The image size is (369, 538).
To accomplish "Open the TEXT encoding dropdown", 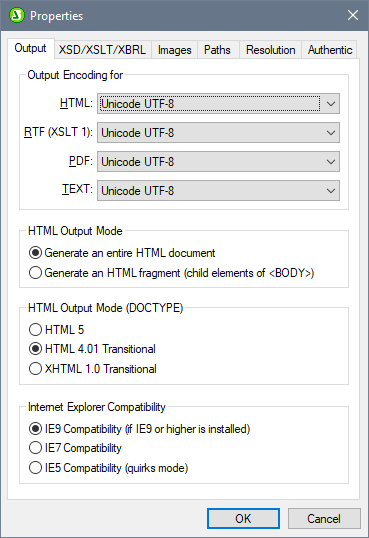I will pyautogui.click(x=218, y=190).
